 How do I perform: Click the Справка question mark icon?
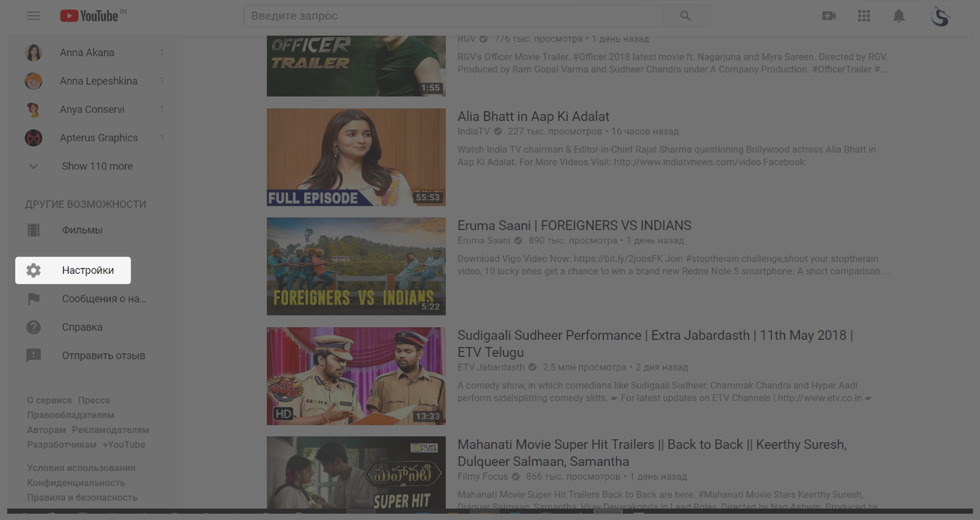click(x=34, y=327)
